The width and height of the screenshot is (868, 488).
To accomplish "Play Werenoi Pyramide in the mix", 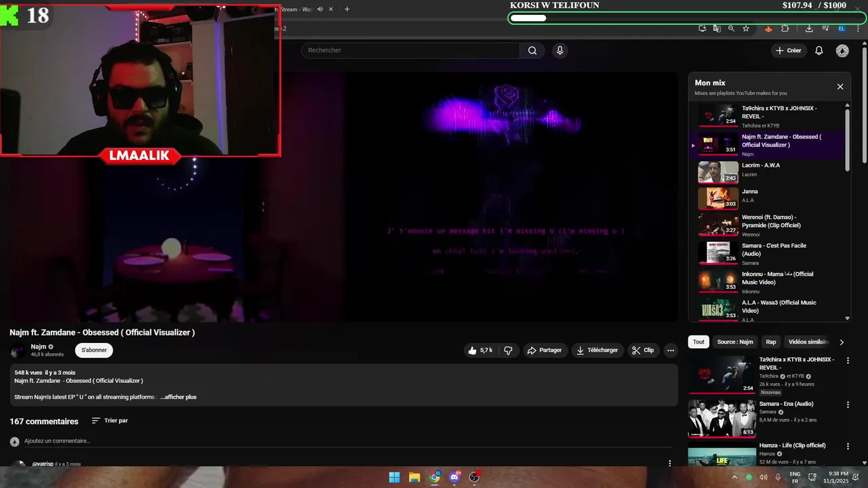I will [766, 225].
